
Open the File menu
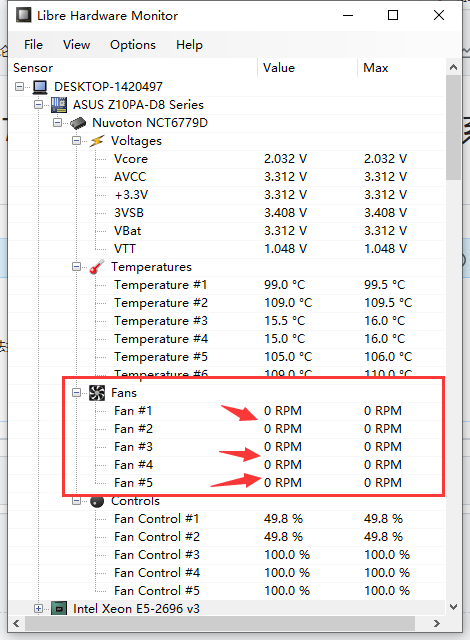(33, 45)
